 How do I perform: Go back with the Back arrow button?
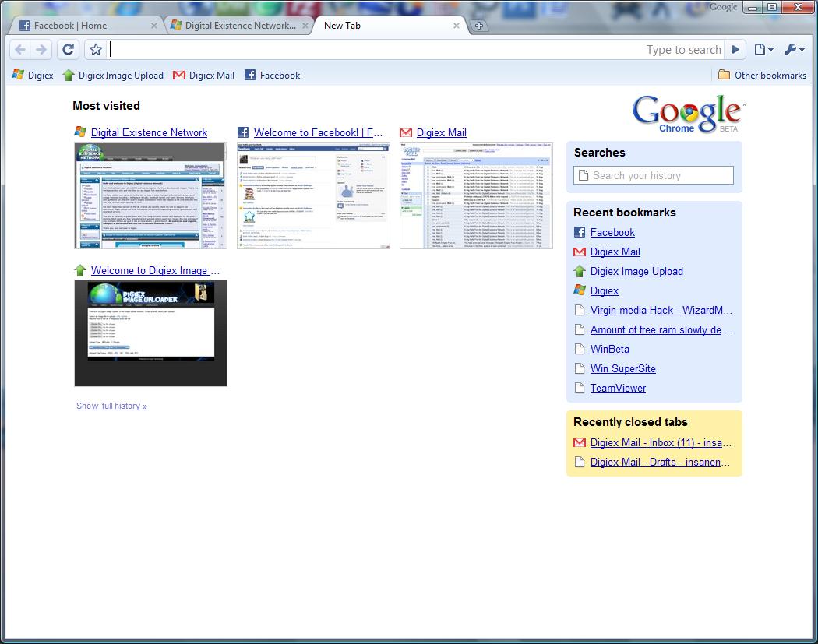[x=20, y=50]
